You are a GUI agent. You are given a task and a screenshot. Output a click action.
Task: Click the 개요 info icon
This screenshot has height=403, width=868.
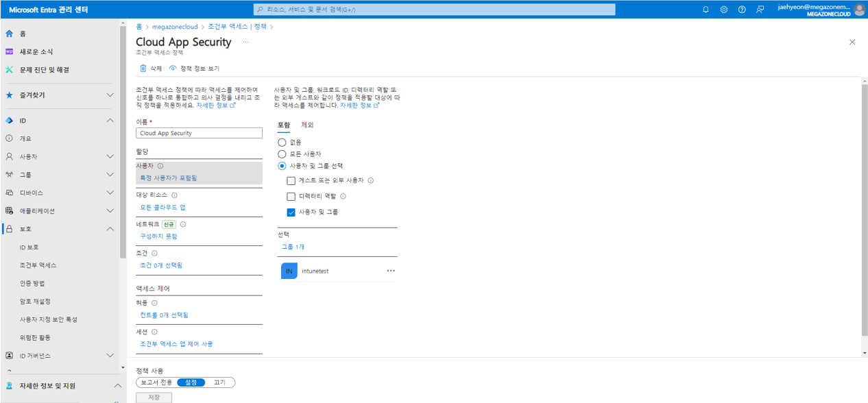coord(9,138)
